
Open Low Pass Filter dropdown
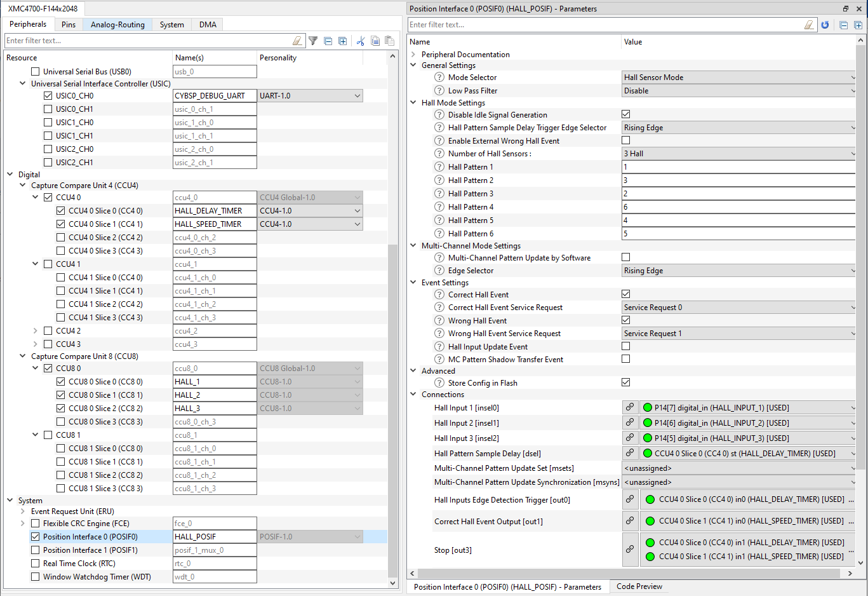tap(739, 91)
